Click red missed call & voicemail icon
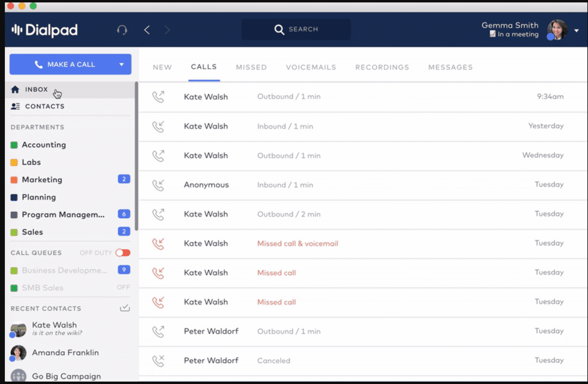The height and width of the screenshot is (384, 588). point(158,244)
